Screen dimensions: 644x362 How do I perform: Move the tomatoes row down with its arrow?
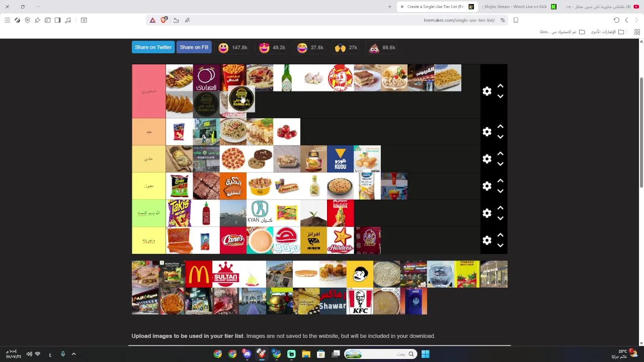(x=500, y=137)
